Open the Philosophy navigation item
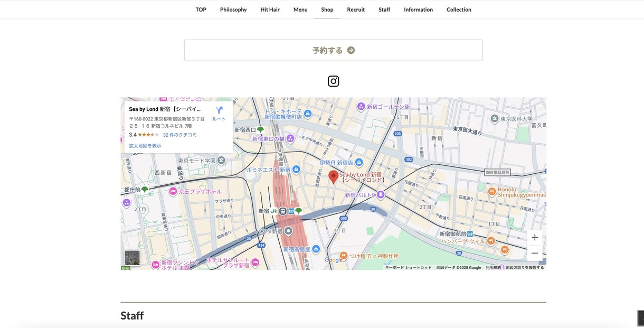 coord(233,10)
